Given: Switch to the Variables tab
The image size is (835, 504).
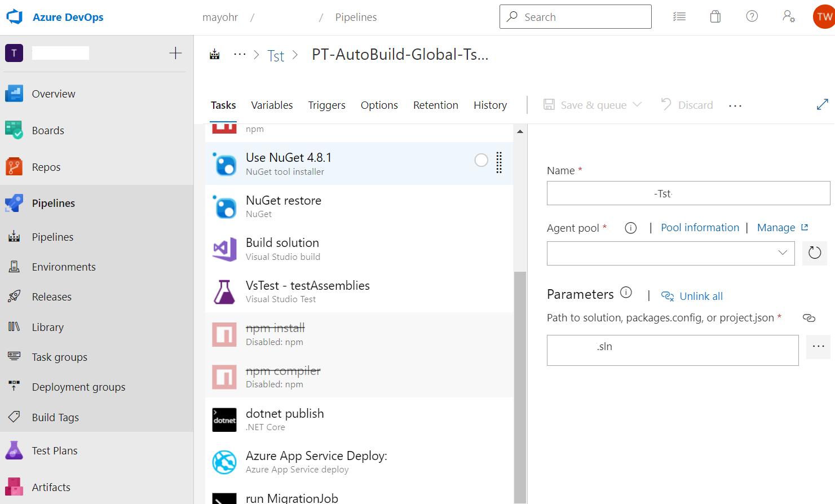Looking at the screenshot, I should click(x=272, y=105).
